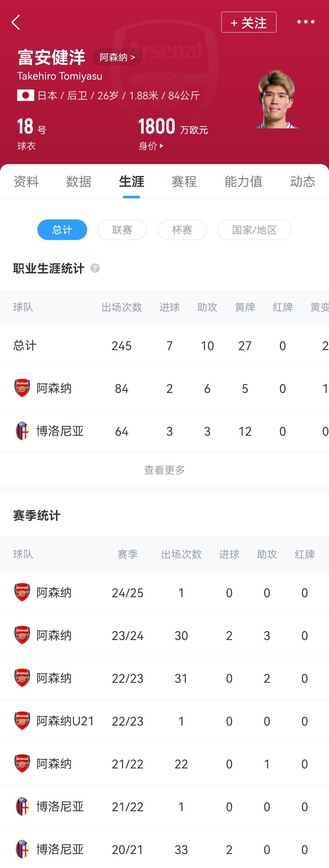329x868 pixels.
Task: Tap the back arrow icon
Action: [x=16, y=22]
